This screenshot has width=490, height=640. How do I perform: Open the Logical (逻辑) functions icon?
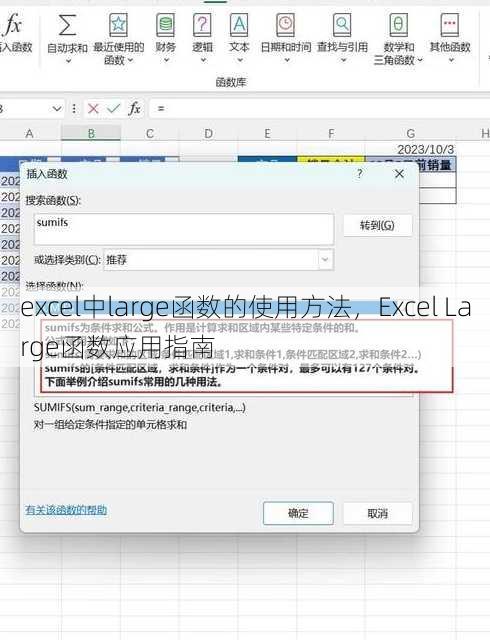click(x=202, y=25)
